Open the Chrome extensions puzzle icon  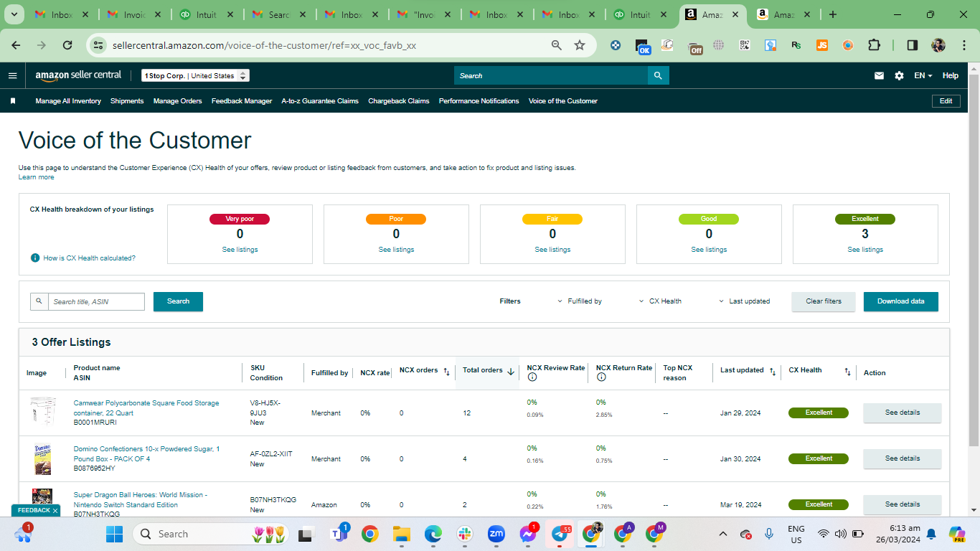(x=873, y=45)
